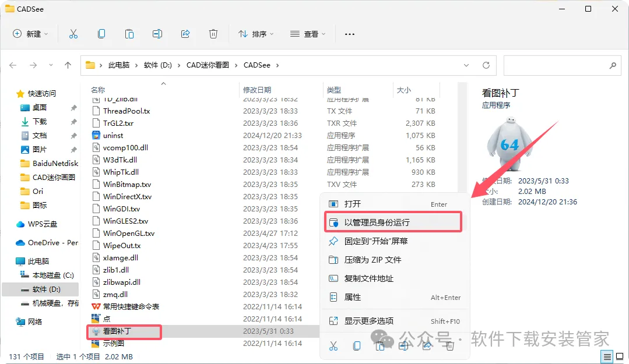Open the 排序 sort dropdown
Image resolution: width=629 pixels, height=364 pixels.
click(255, 34)
